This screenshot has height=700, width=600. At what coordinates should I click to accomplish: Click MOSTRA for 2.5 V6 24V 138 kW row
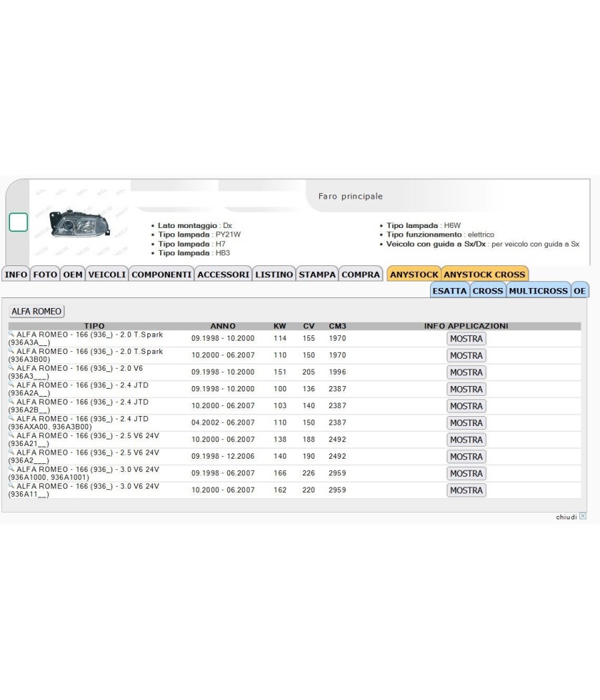466,440
